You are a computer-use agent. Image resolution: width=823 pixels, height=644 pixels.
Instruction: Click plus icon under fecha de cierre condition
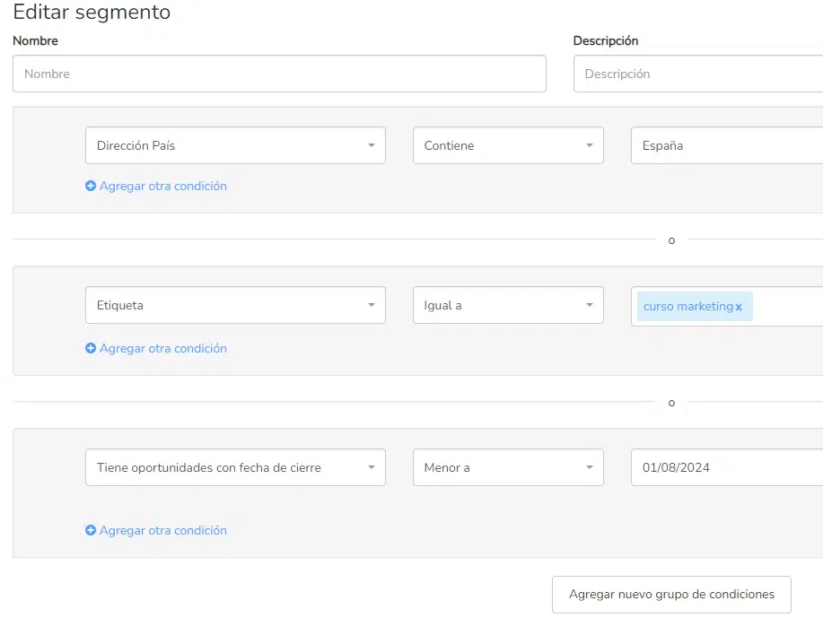[x=91, y=530]
